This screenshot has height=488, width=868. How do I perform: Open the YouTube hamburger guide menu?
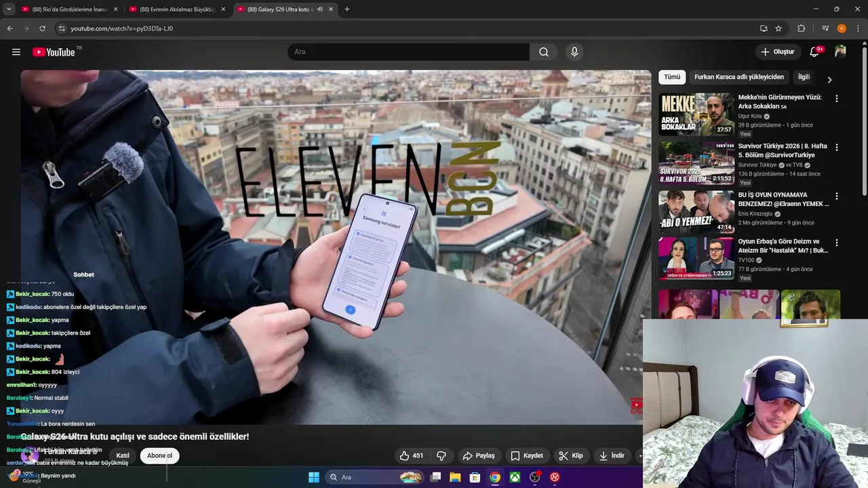(x=16, y=52)
